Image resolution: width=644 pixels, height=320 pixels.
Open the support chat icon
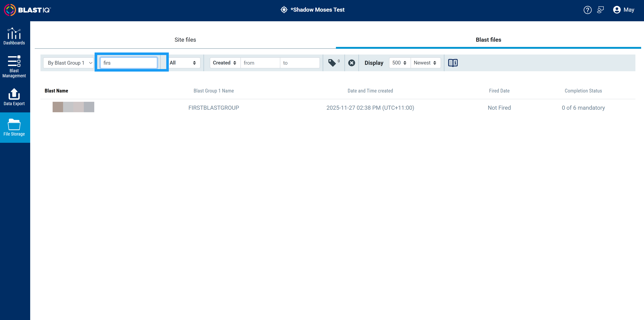coord(600,10)
